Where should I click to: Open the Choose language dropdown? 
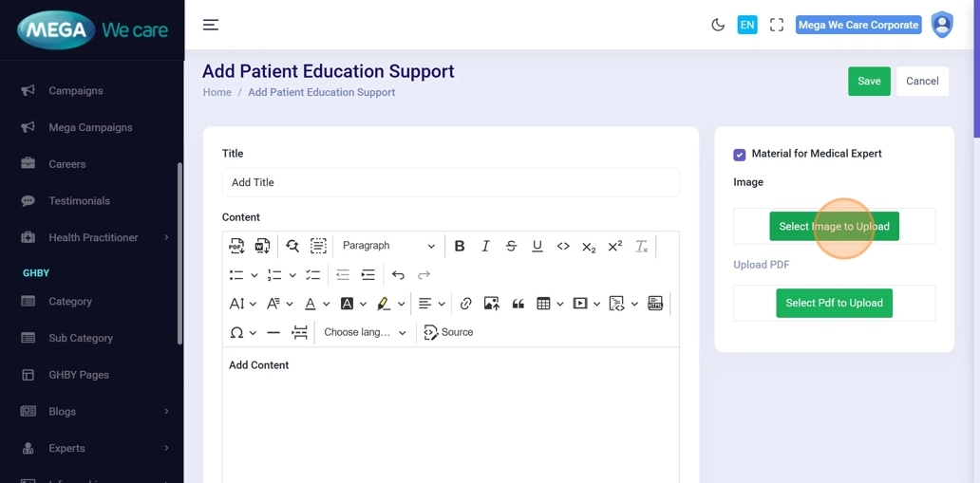tap(365, 332)
